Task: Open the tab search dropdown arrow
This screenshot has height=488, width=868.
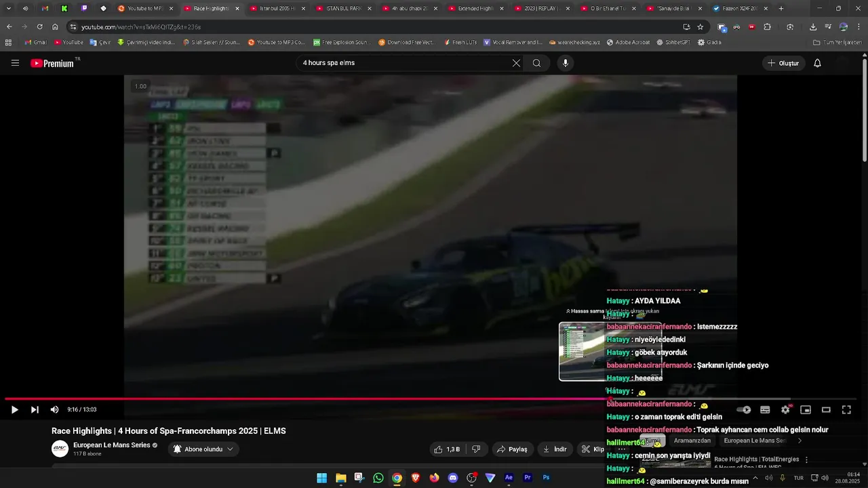Action: pos(9,9)
